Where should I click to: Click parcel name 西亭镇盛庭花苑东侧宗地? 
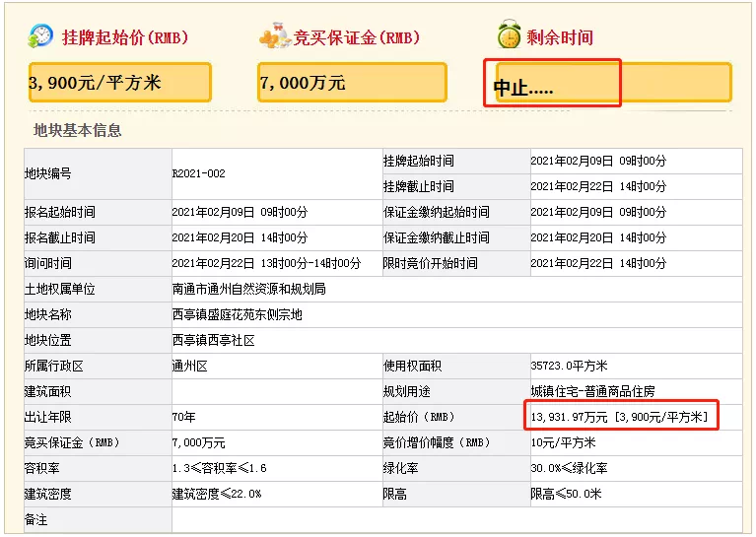tap(237, 314)
